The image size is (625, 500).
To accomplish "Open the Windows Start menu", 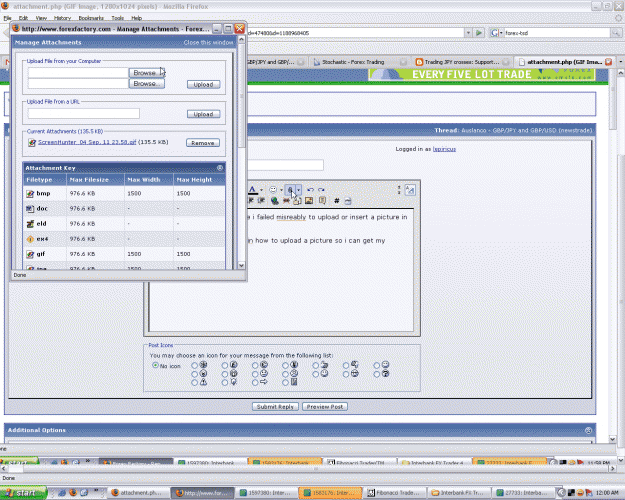I will [24, 493].
